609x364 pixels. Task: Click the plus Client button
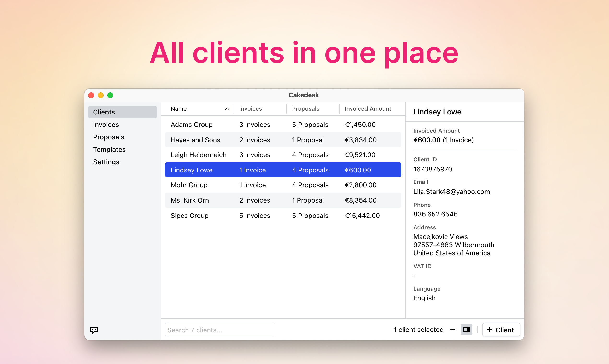(501, 330)
